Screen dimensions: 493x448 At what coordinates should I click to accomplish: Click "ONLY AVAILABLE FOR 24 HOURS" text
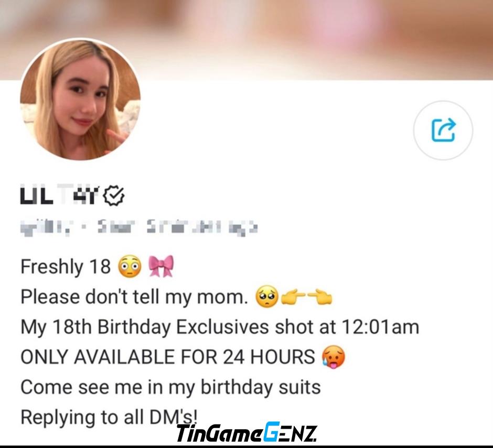168,357
